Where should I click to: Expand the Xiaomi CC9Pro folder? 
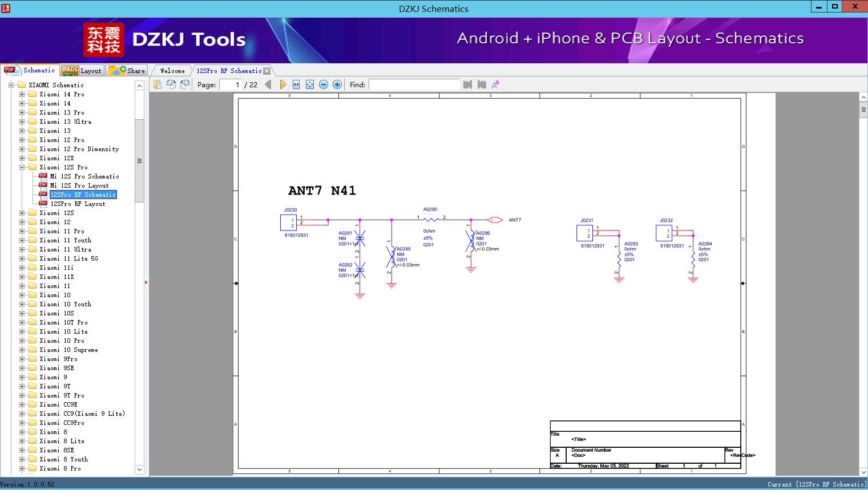point(22,423)
